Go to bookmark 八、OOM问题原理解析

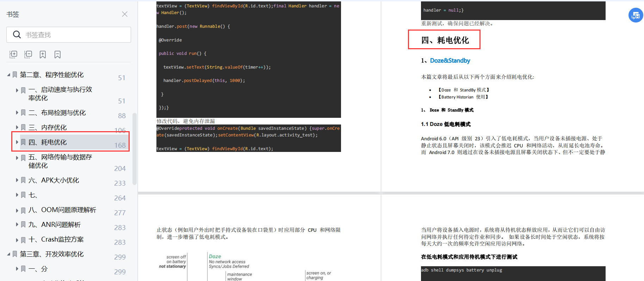click(x=62, y=210)
